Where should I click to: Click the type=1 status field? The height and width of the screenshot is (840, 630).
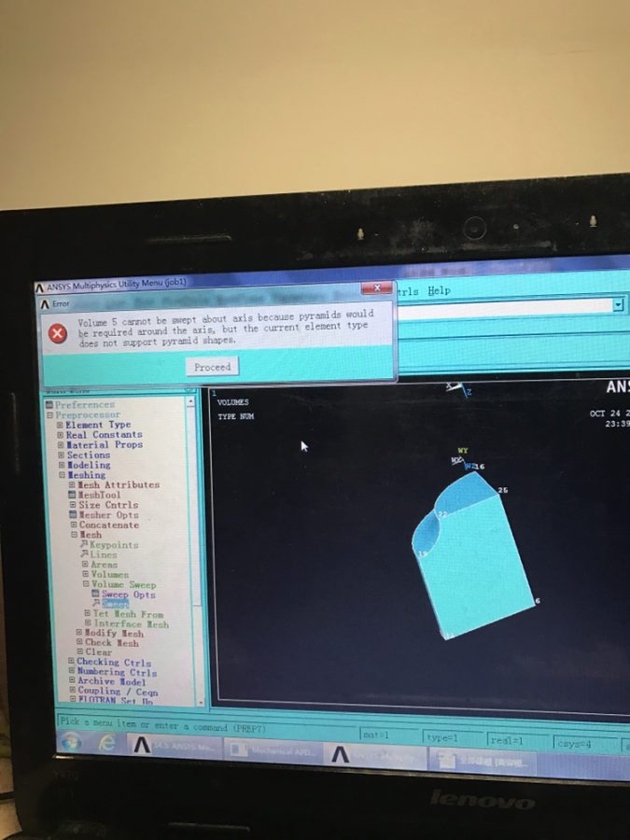click(452, 738)
